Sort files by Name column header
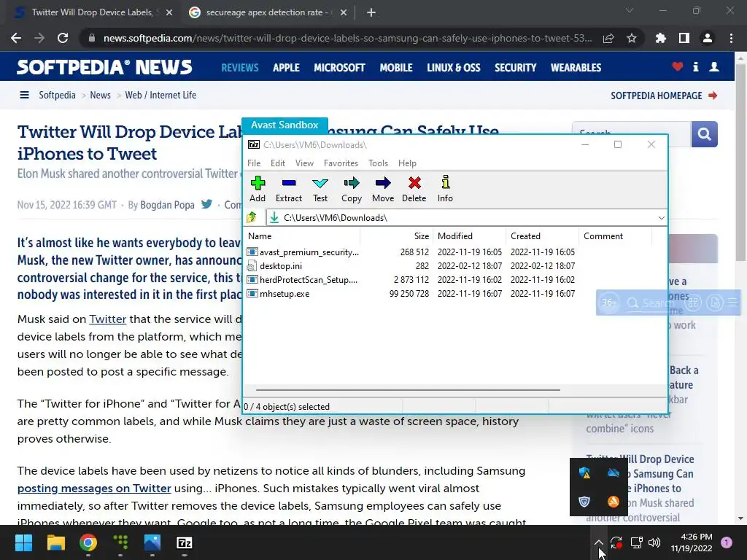Viewport: 747px width, 560px height. 302,236
